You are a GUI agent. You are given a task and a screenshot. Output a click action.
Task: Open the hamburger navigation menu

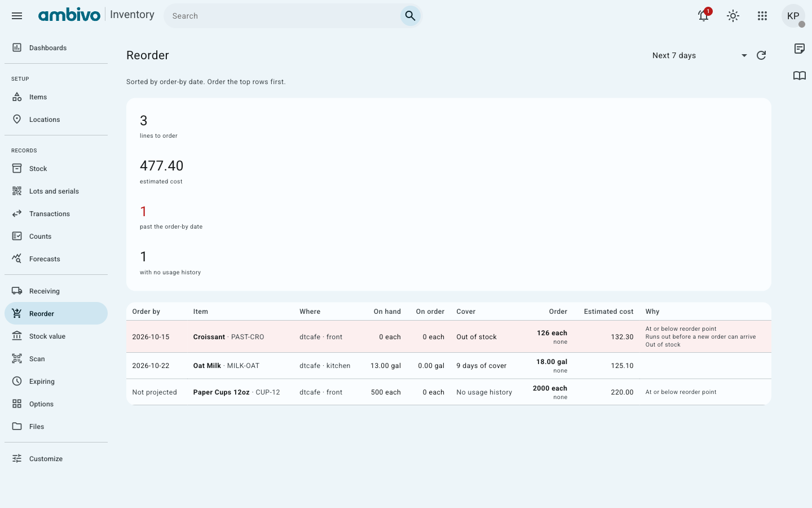17,16
